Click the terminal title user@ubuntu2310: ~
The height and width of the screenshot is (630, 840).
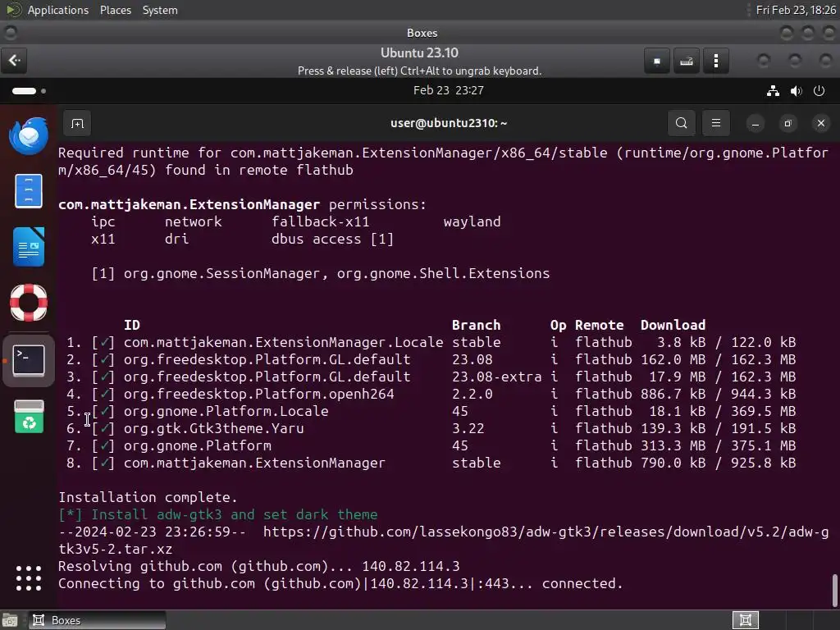click(x=449, y=123)
